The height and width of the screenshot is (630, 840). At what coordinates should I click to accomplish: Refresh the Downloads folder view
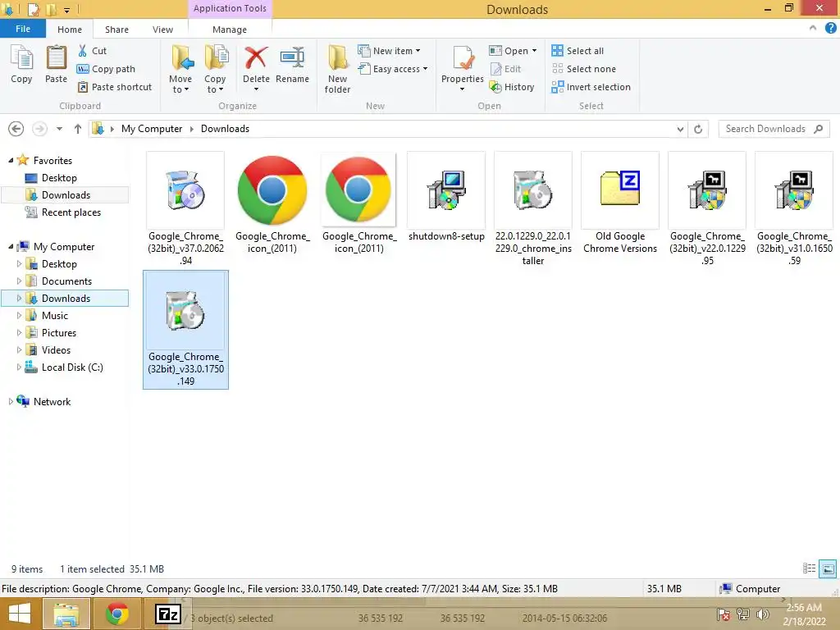pyautogui.click(x=698, y=129)
